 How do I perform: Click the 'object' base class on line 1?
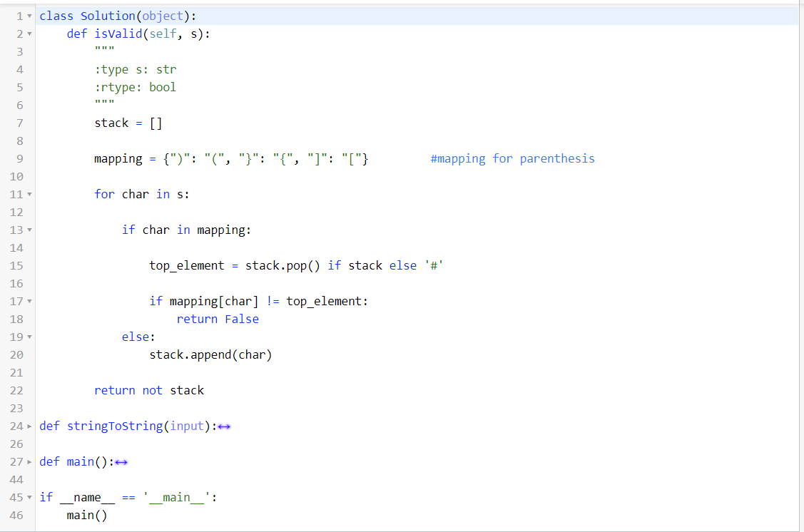pos(163,16)
